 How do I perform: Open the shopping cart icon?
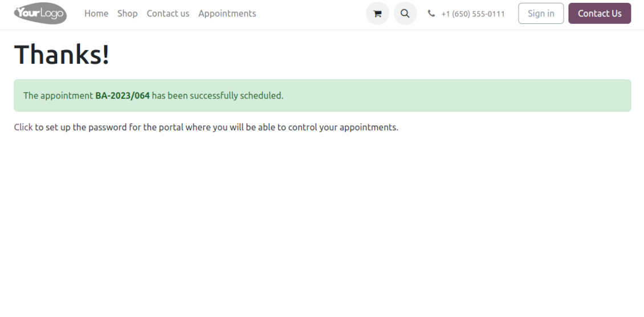coord(377,14)
